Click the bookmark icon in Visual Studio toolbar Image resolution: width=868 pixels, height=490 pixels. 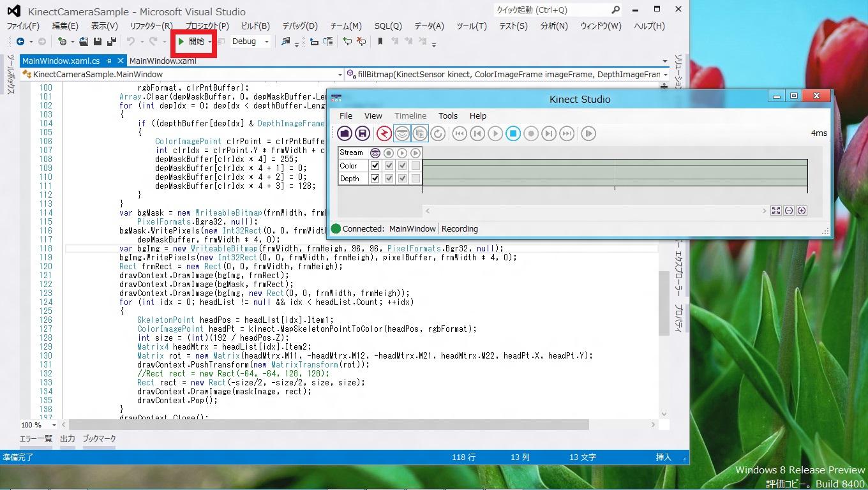(x=380, y=41)
